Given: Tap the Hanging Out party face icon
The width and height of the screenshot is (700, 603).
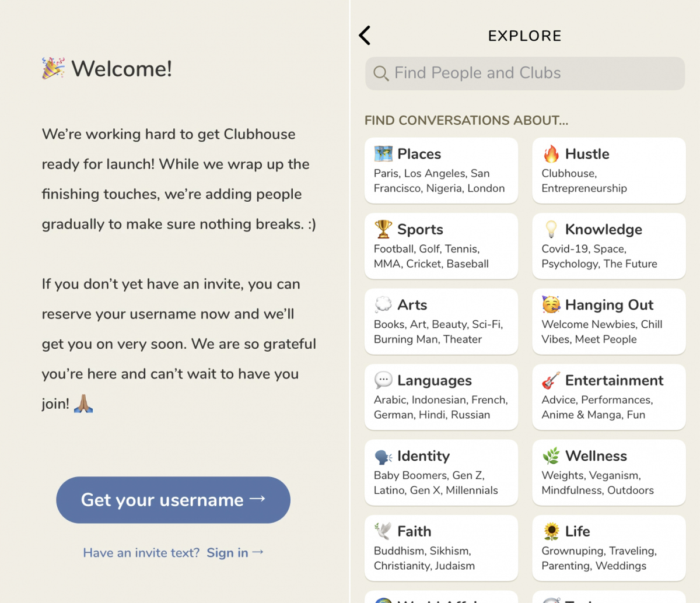Looking at the screenshot, I should coord(551,305).
